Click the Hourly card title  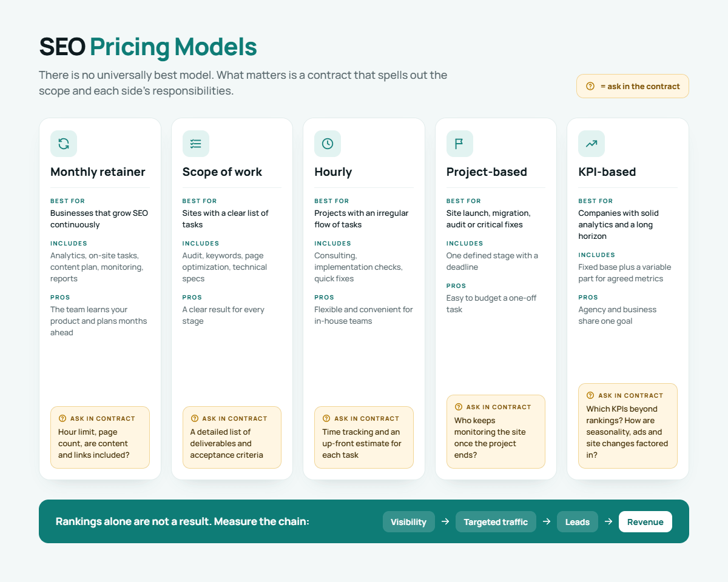click(333, 172)
